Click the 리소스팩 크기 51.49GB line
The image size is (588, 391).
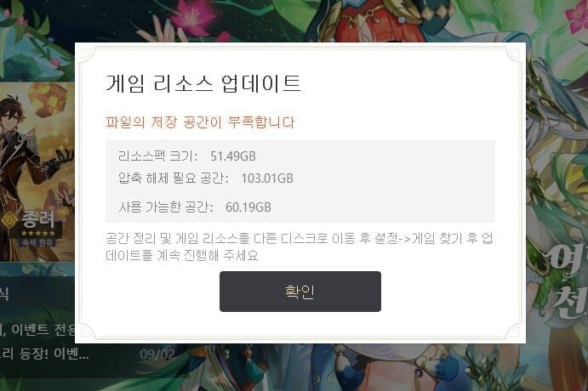186,156
